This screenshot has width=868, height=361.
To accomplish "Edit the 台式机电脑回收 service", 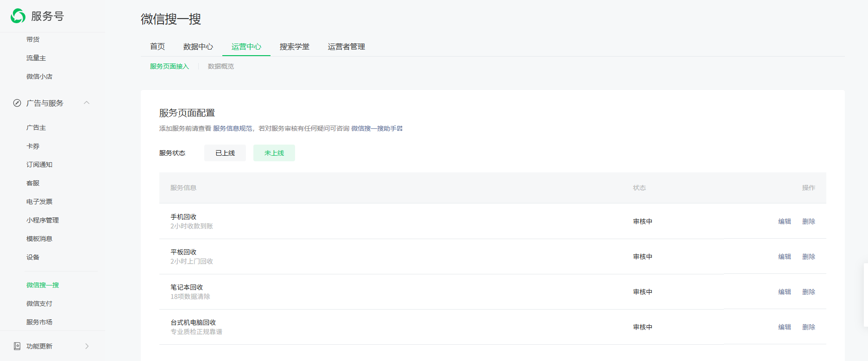I will point(785,327).
